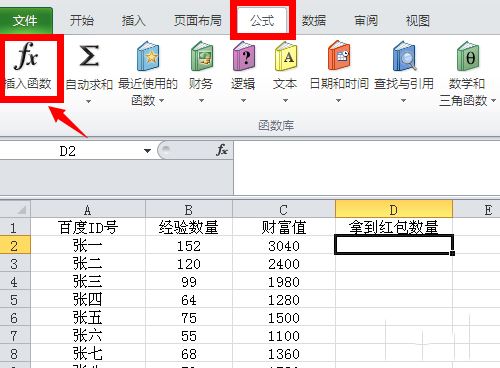Click into the formula bar input area
The width and height of the screenshot is (500, 368).
(367, 168)
